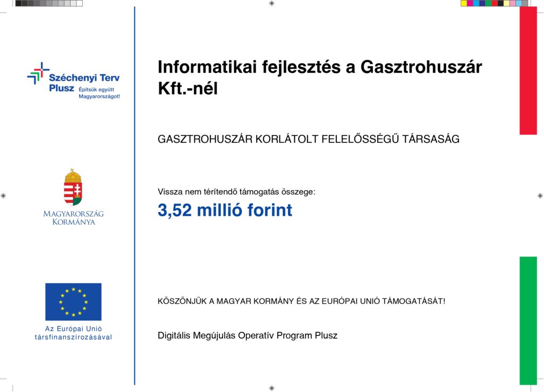Click the grayscale calibration strip at top left

(49, 3)
